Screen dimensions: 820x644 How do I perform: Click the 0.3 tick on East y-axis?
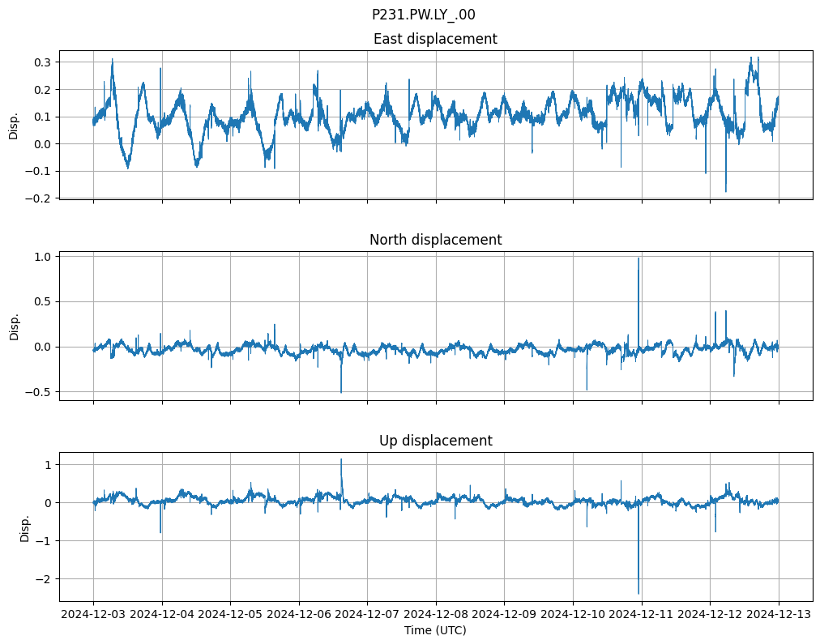point(41,62)
